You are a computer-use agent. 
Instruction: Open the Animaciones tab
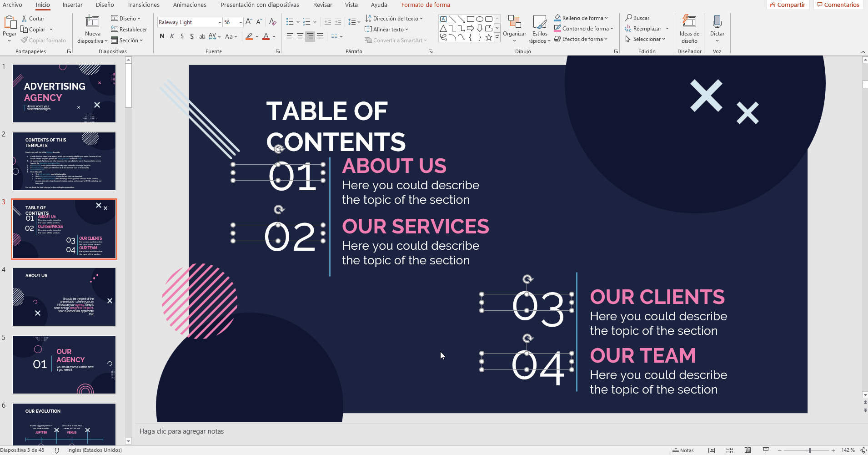(190, 5)
